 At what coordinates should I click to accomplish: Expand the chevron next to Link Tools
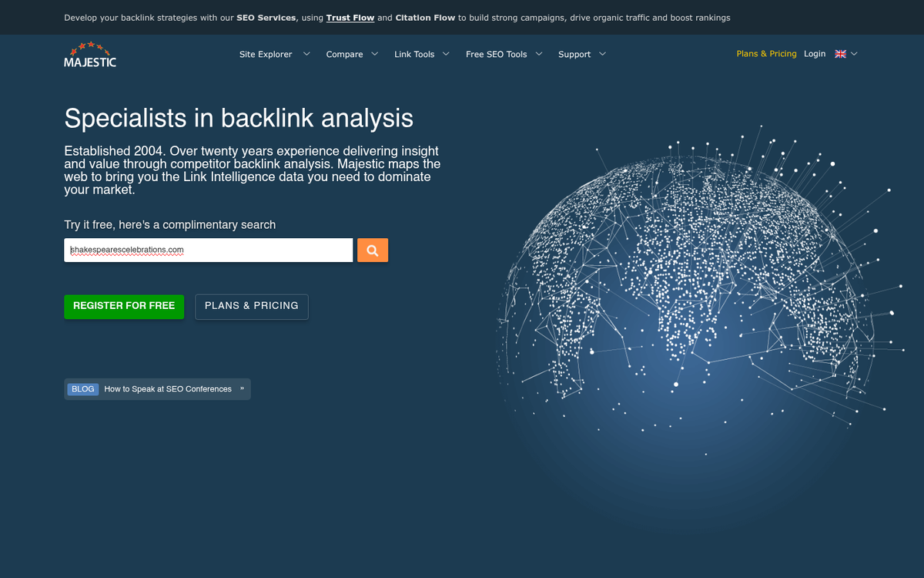click(446, 54)
